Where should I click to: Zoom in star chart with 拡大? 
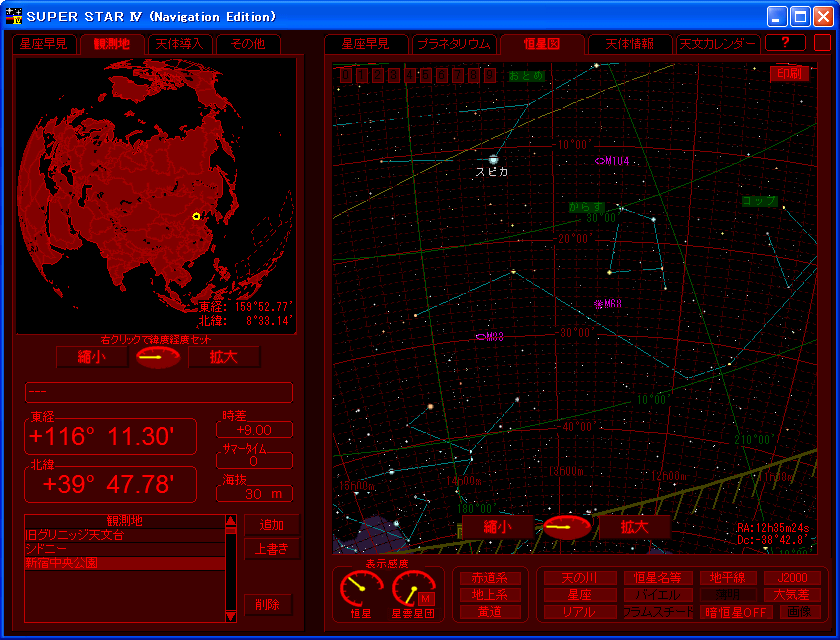tap(634, 527)
